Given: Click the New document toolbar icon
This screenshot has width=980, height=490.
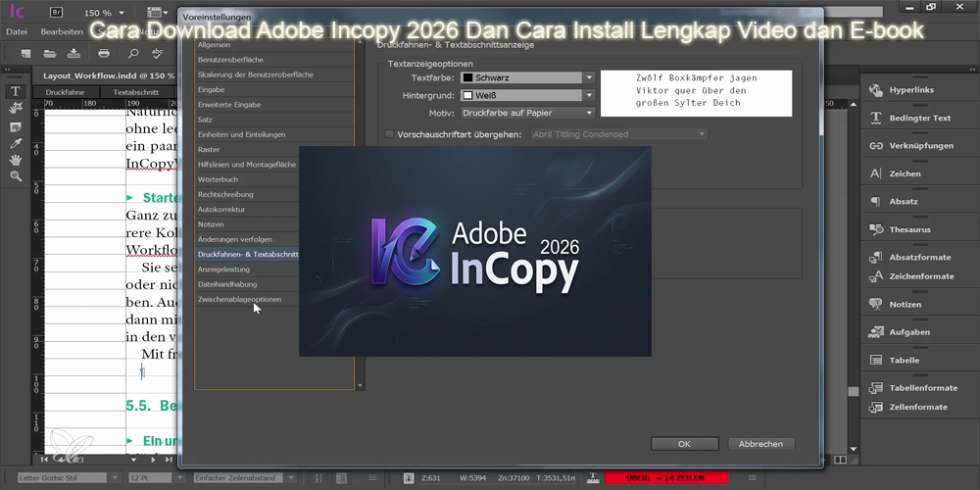Looking at the screenshot, I should pyautogui.click(x=25, y=53).
